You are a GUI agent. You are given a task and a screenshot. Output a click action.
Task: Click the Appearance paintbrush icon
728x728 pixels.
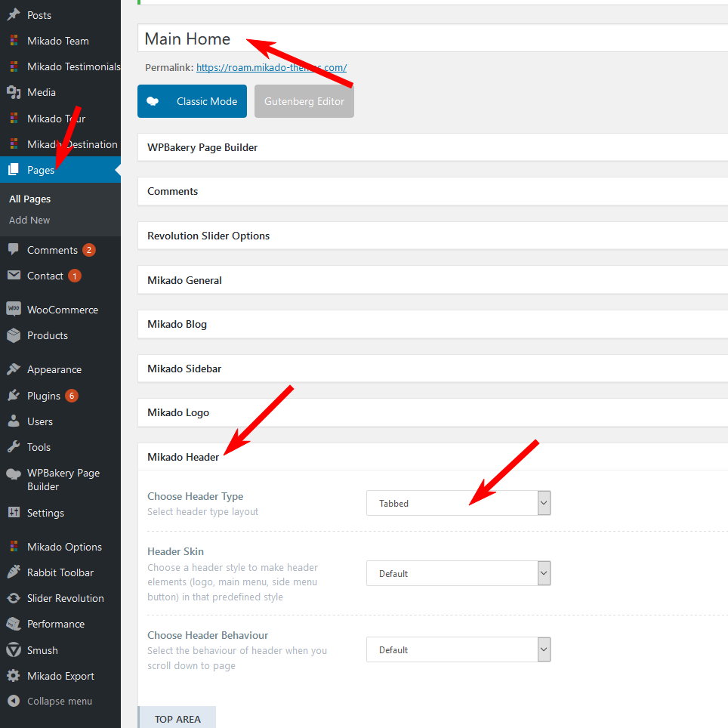coord(14,369)
